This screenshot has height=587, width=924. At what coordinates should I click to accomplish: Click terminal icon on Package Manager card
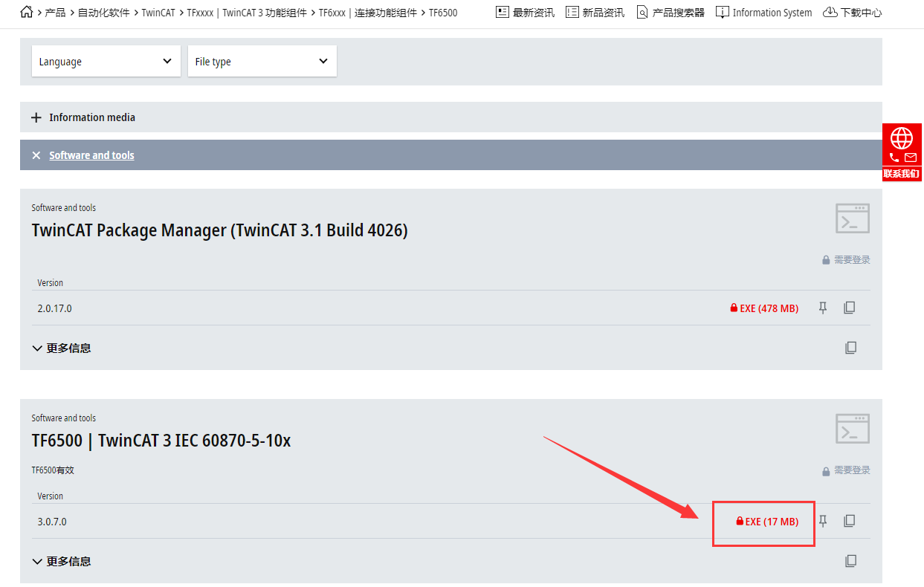853,218
